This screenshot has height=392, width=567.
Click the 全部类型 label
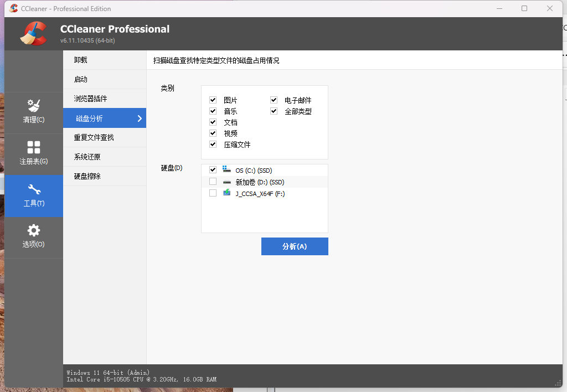click(x=298, y=111)
